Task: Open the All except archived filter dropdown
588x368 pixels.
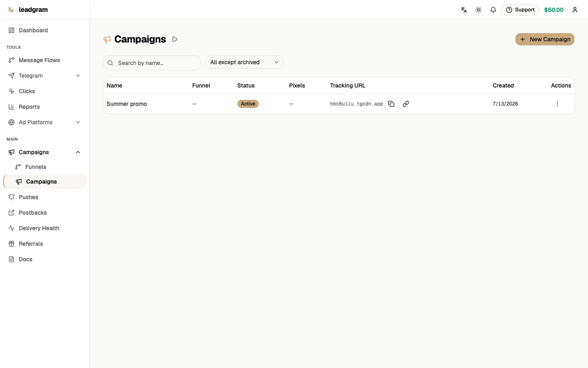Action: [244, 62]
